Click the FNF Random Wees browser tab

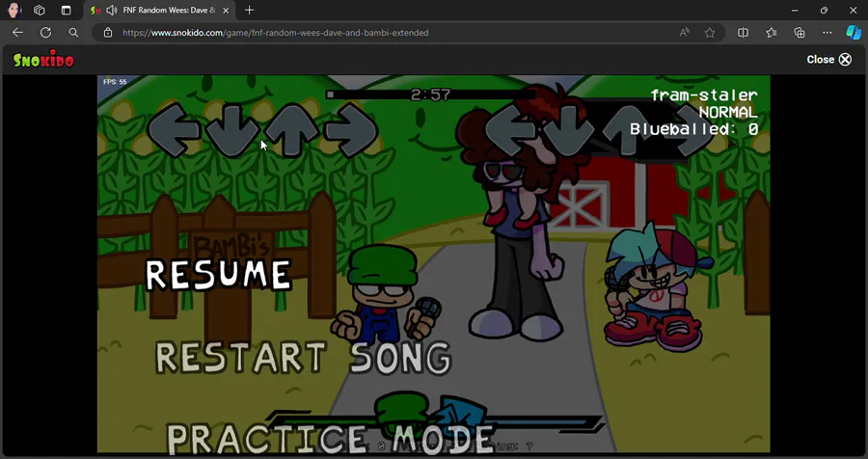click(160, 10)
